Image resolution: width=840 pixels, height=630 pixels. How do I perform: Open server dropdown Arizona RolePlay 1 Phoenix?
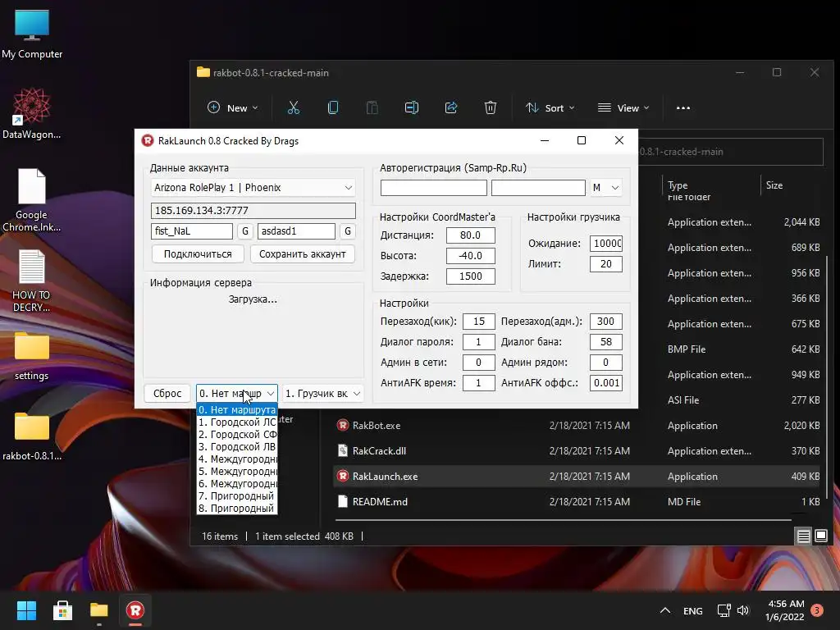253,188
